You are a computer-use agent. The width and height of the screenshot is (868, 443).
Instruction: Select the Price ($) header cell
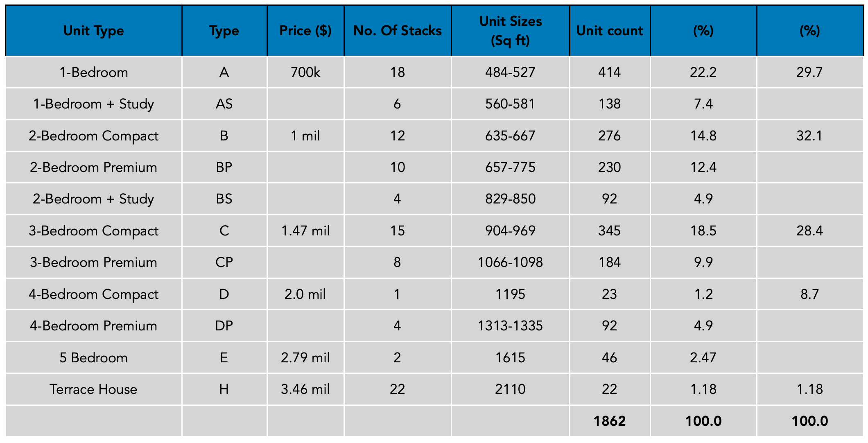tap(305, 31)
